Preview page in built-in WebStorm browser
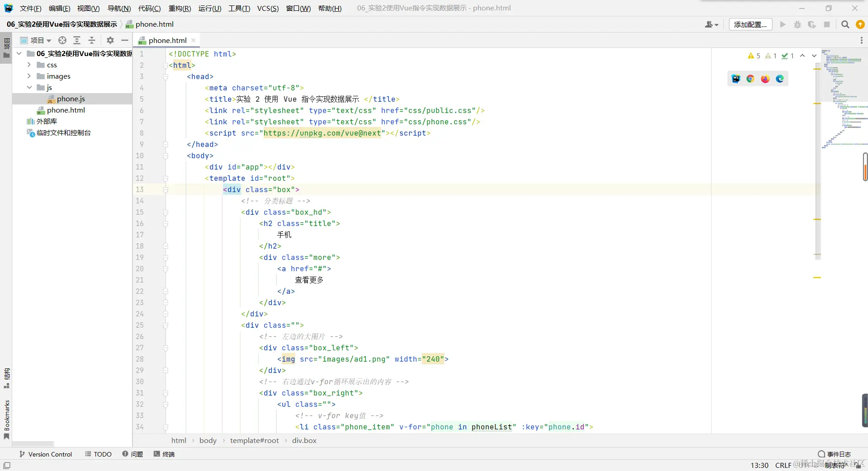The height and width of the screenshot is (471, 868). point(736,79)
